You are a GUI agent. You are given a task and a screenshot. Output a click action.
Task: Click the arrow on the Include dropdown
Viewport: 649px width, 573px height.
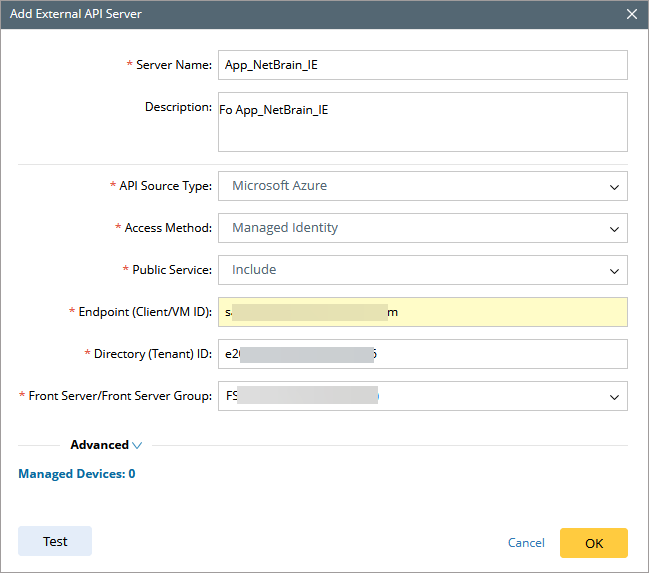click(x=613, y=270)
